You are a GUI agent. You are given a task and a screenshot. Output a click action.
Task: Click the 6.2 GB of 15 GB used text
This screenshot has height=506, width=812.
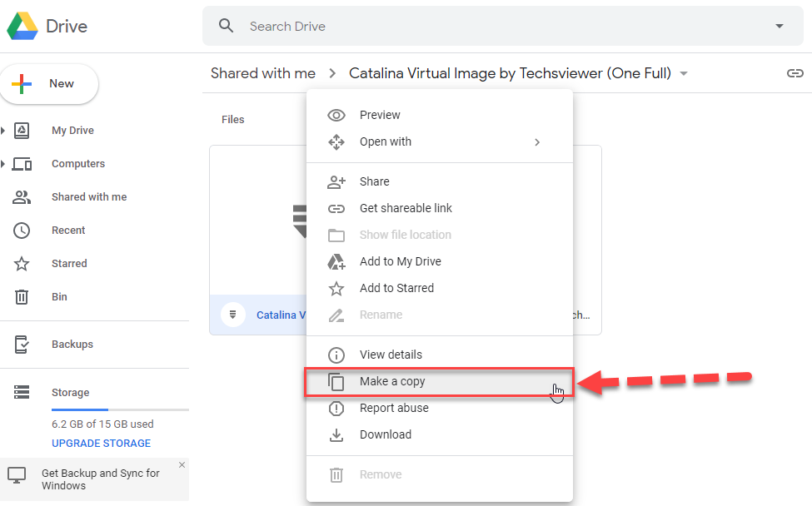[102, 424]
